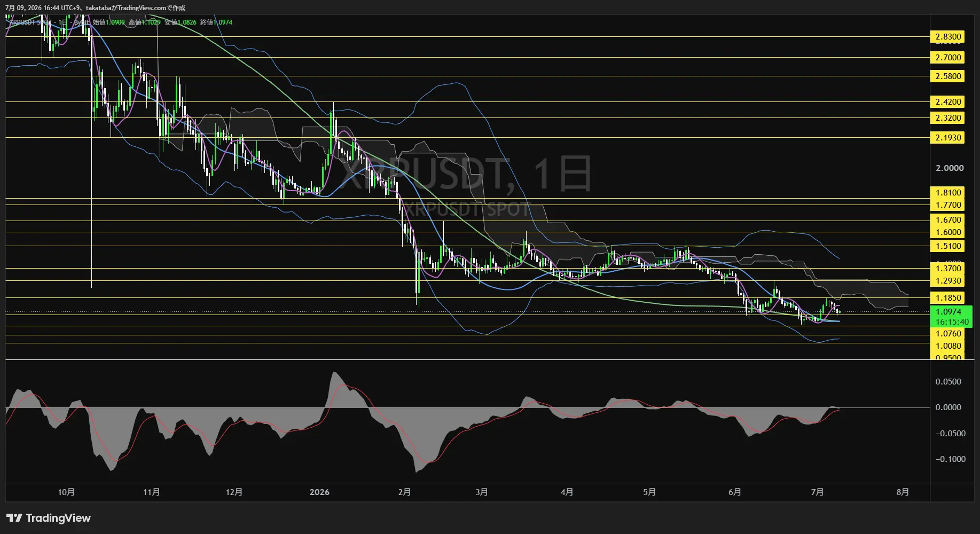This screenshot has height=534, width=980.
Task: Click the XRPUSDT SPOT symbol legend
Action: tap(32, 22)
